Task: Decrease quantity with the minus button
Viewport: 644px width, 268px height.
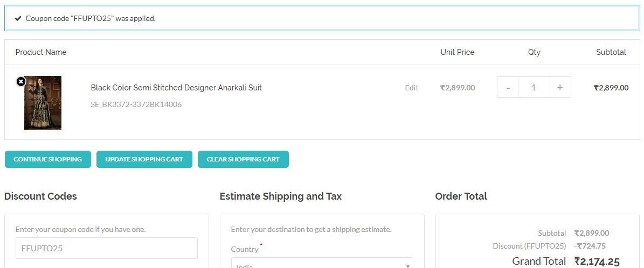Action: tap(508, 87)
